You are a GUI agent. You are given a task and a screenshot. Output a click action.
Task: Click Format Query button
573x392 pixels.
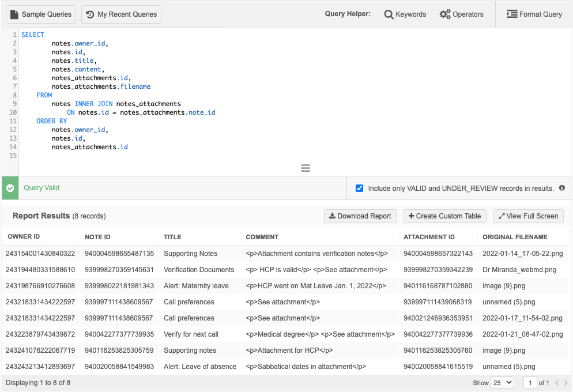tap(534, 14)
